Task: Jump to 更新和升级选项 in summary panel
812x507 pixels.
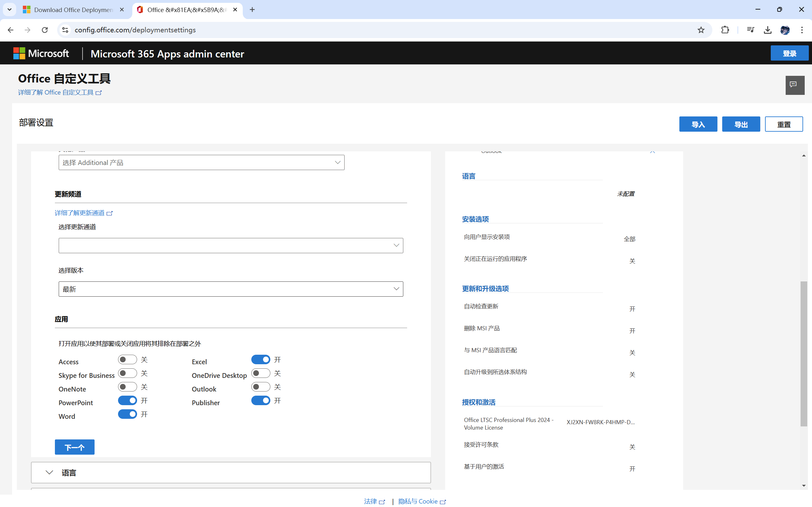Action: tap(485, 288)
